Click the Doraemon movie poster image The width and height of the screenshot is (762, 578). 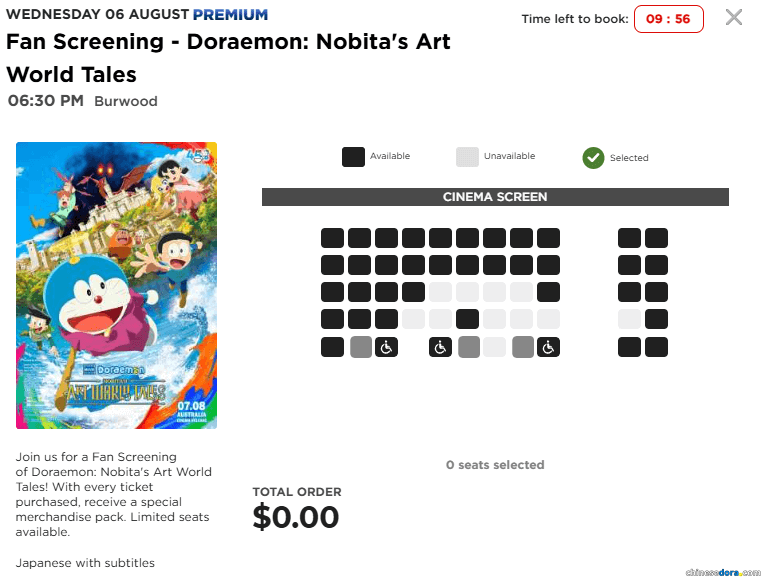click(116, 285)
